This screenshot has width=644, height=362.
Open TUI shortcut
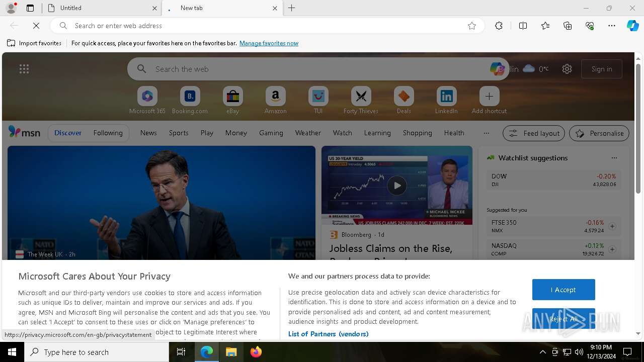[318, 101]
